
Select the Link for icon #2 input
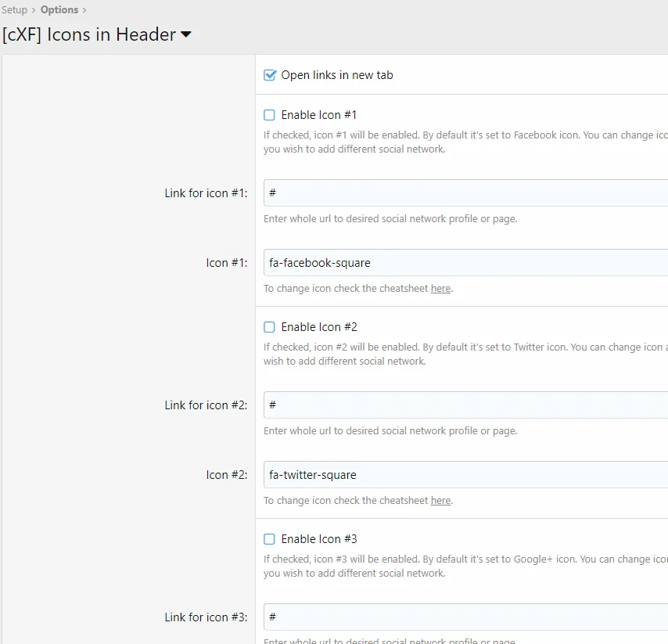coord(465,405)
